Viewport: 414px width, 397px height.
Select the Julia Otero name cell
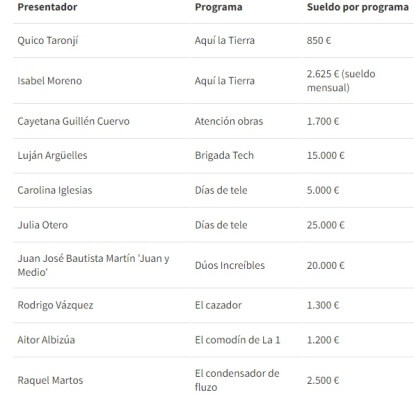pyautogui.click(x=43, y=225)
